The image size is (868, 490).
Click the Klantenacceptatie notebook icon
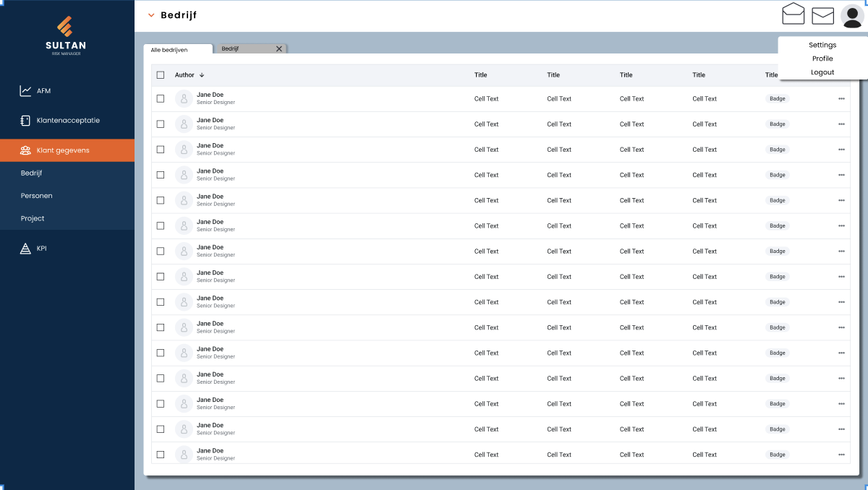pos(25,121)
